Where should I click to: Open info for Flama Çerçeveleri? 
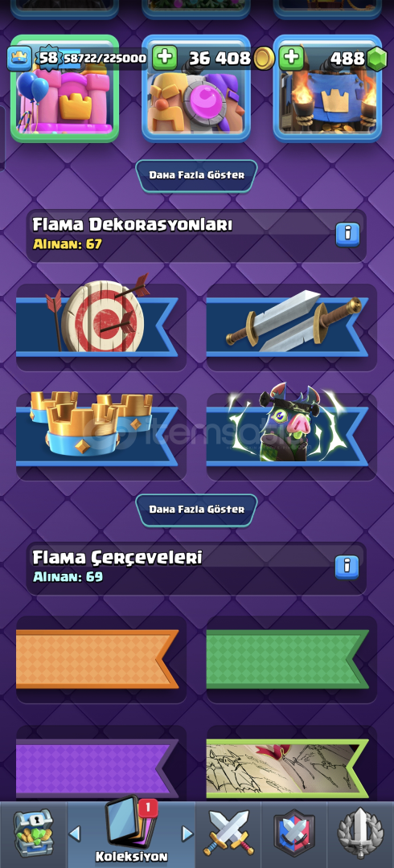point(347,567)
